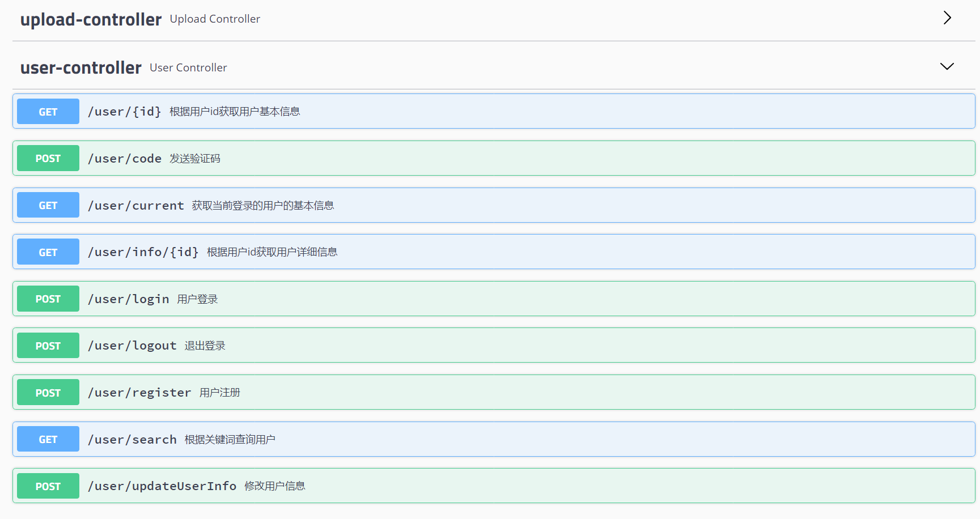
Task: Click the upload-controller heading title
Action: pyautogui.click(x=91, y=19)
